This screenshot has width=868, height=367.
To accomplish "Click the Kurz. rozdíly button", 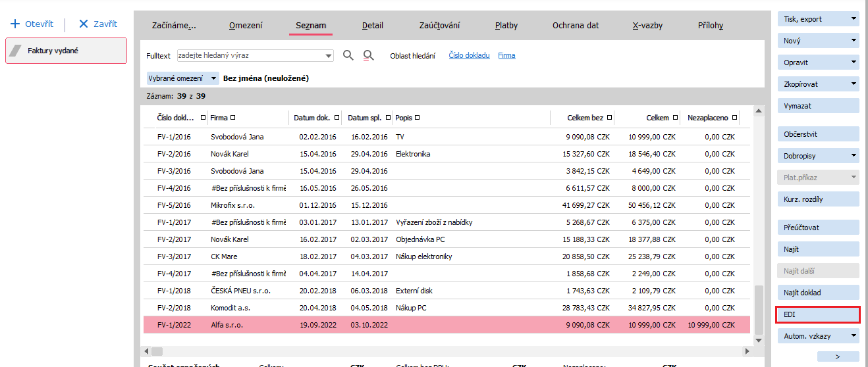I will [x=819, y=199].
